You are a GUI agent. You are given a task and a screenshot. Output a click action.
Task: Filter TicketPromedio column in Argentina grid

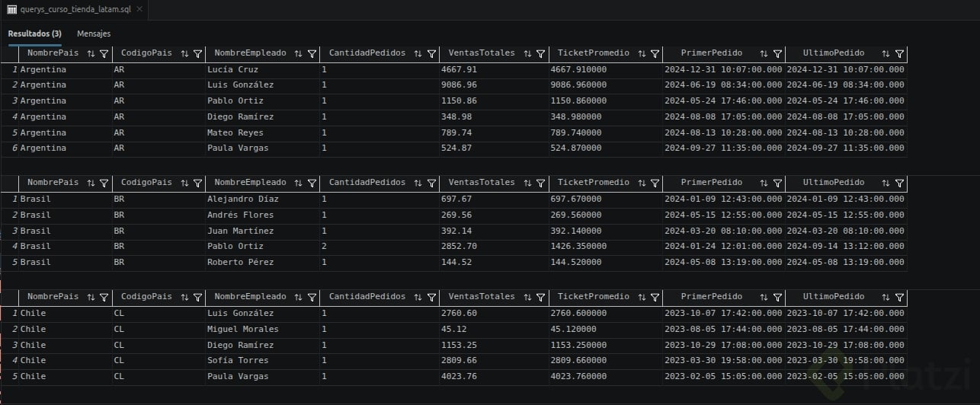point(655,54)
